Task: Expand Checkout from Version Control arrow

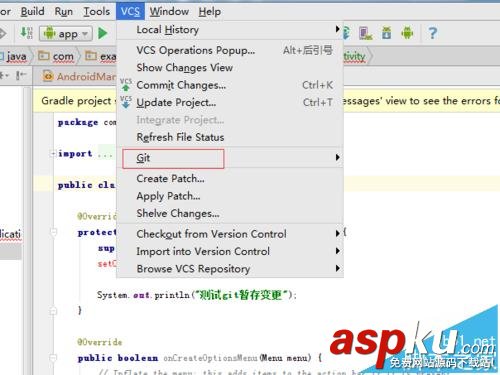Action: [x=337, y=233]
